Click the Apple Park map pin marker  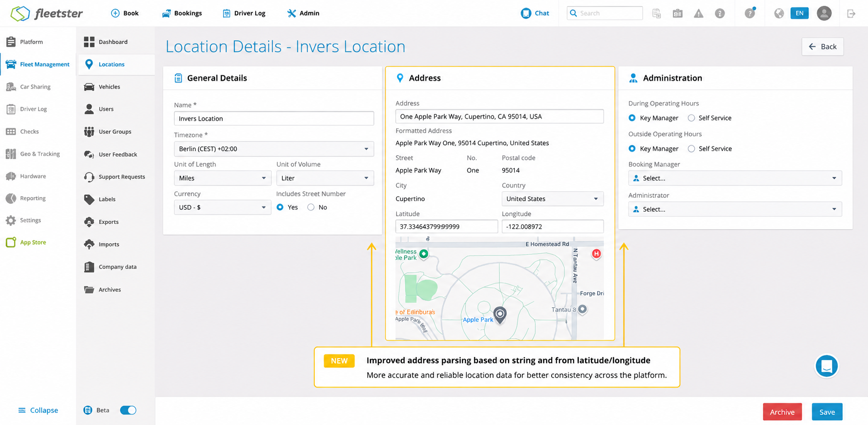(500, 315)
